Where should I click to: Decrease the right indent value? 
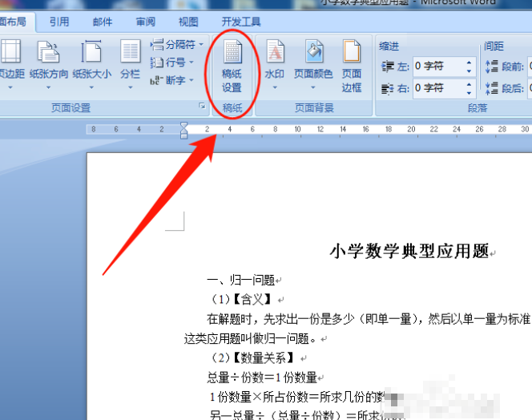pos(470,93)
